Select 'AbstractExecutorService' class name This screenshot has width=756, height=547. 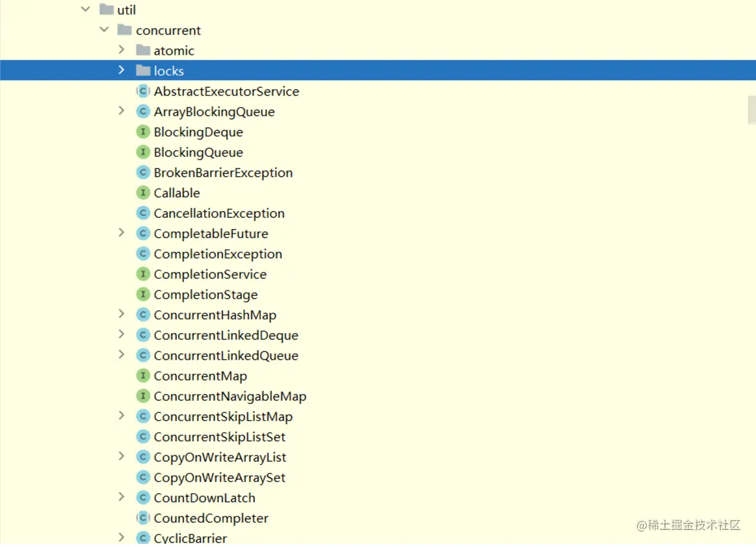click(227, 91)
